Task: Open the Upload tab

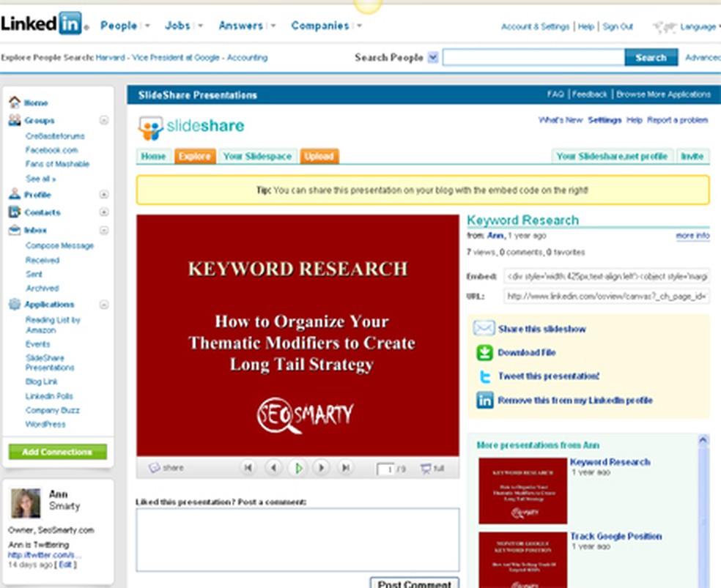Action: [319, 156]
